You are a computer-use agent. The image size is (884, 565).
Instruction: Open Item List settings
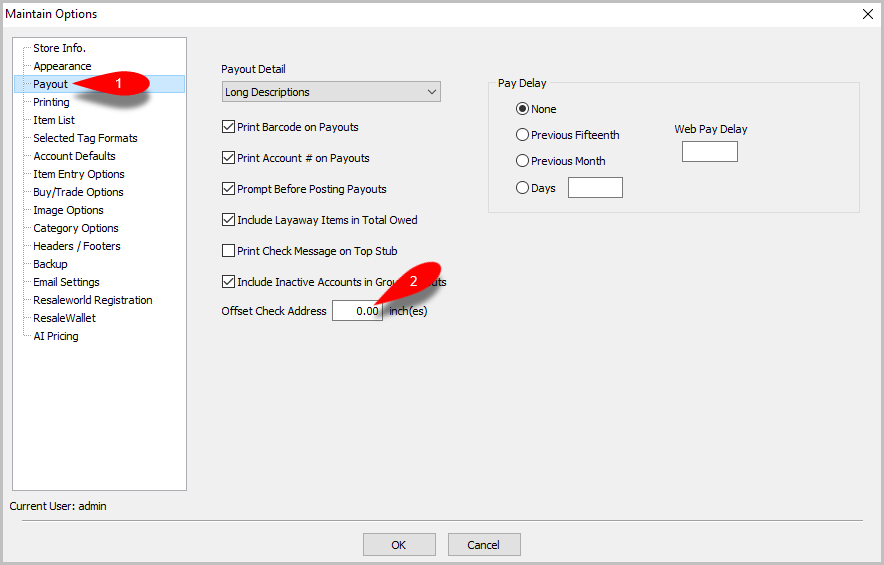click(x=54, y=120)
